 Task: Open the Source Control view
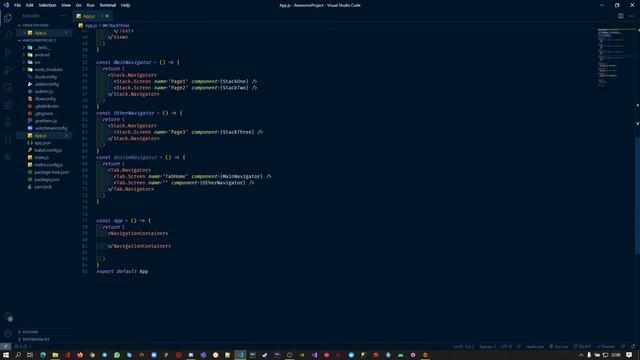click(8, 53)
